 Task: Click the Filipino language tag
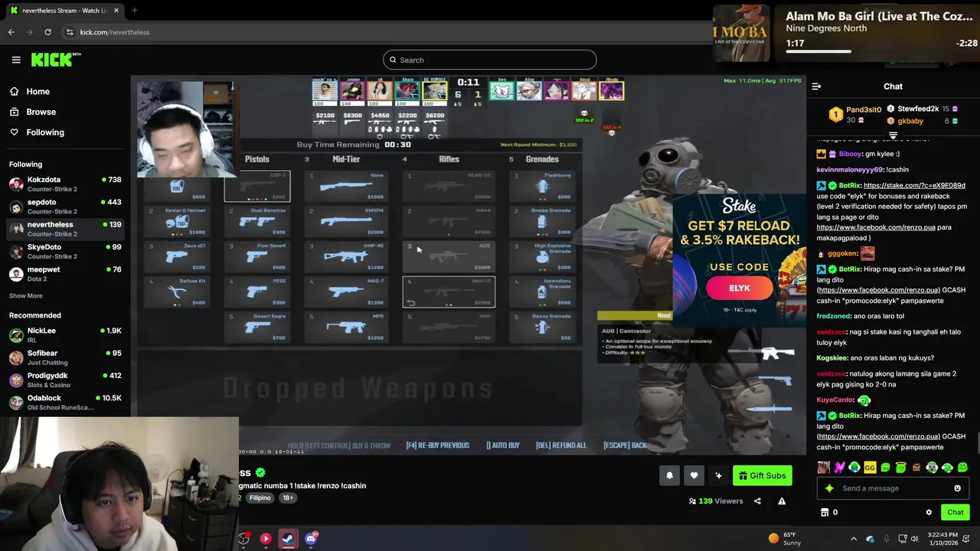coord(260,498)
